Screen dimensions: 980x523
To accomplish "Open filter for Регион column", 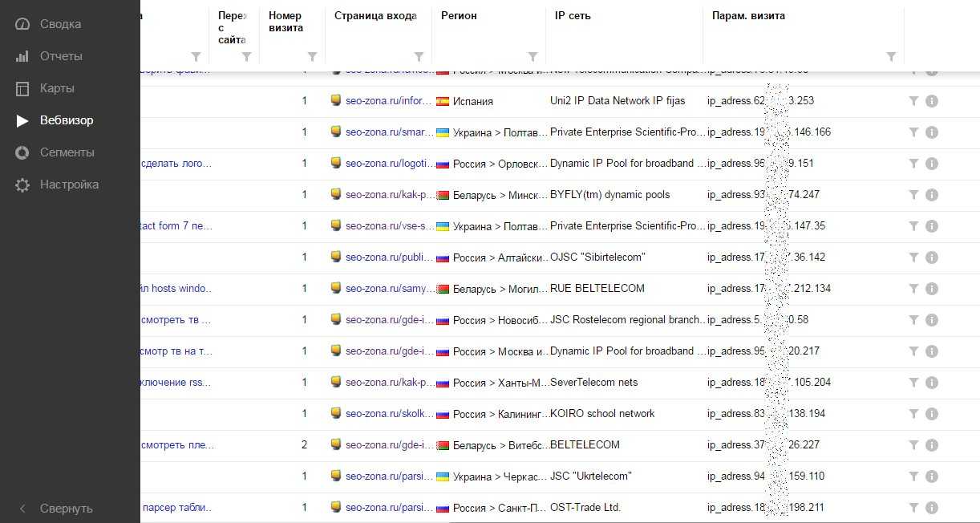I will click(533, 57).
